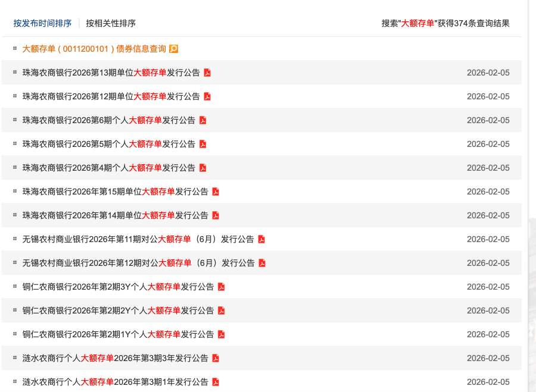Open PDF icon for 珠海农商银行2026年第14期单位大额存单

tap(216, 215)
